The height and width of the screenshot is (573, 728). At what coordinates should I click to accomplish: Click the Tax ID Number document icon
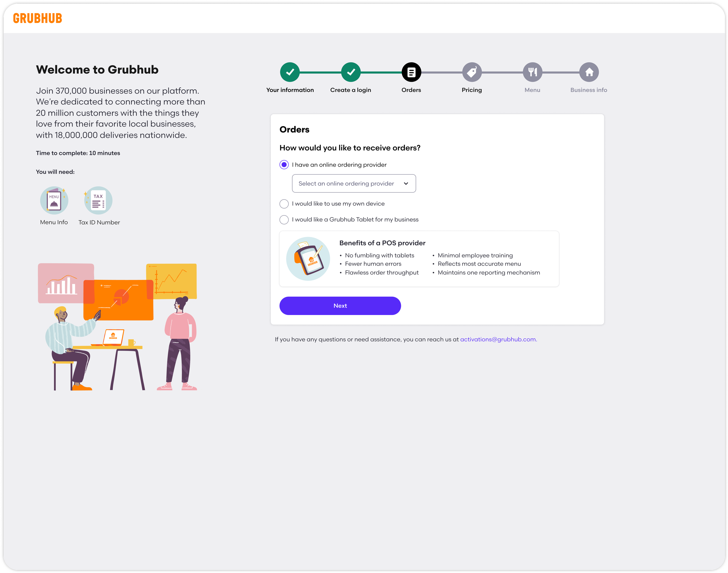98,201
